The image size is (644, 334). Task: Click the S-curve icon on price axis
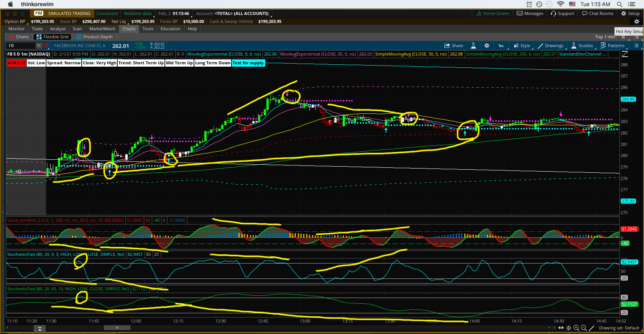tap(625, 54)
